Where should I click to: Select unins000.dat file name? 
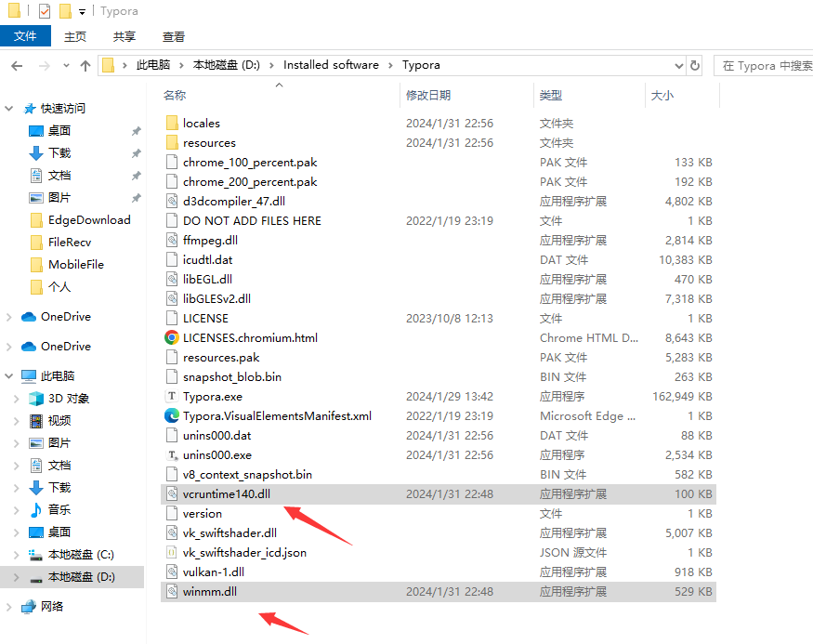click(x=216, y=436)
